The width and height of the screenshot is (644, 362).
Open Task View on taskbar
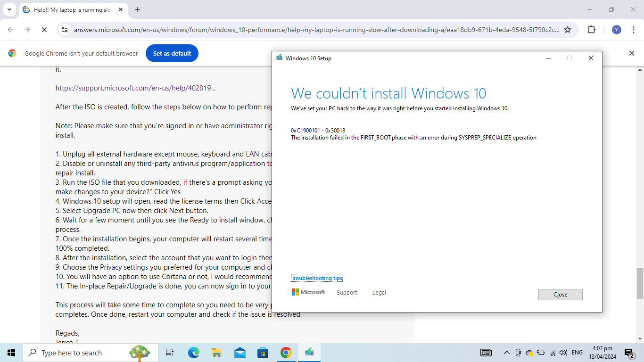(x=170, y=353)
